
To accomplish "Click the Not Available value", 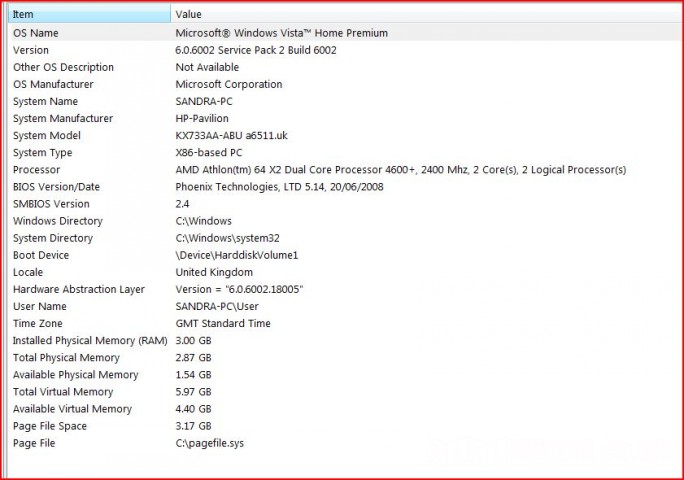I will click(207, 67).
